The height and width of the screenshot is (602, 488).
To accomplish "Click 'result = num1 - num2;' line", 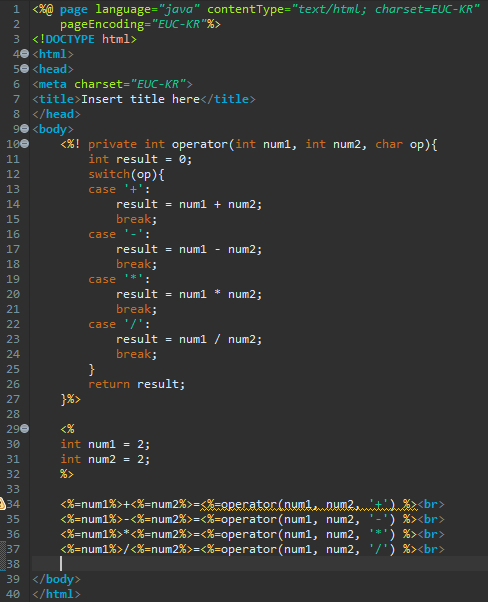I will coord(189,249).
